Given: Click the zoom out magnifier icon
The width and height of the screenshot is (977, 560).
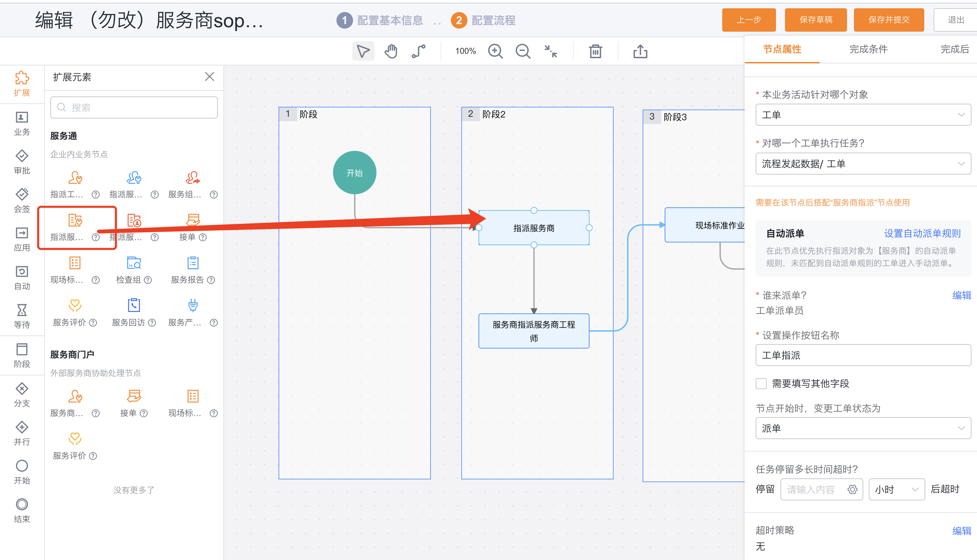Looking at the screenshot, I should coord(523,51).
